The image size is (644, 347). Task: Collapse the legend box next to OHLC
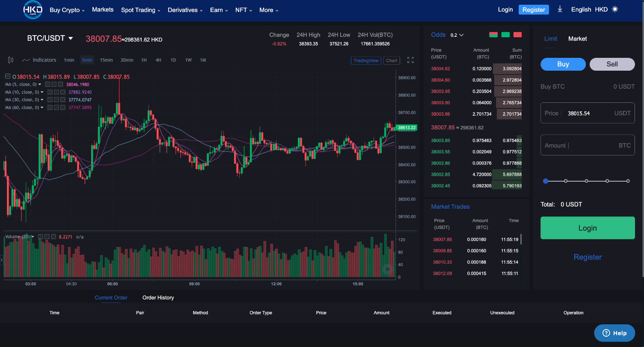point(8,77)
